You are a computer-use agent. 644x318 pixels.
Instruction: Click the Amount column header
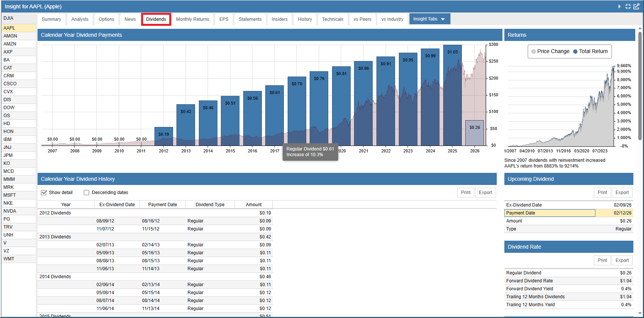[x=254, y=205]
